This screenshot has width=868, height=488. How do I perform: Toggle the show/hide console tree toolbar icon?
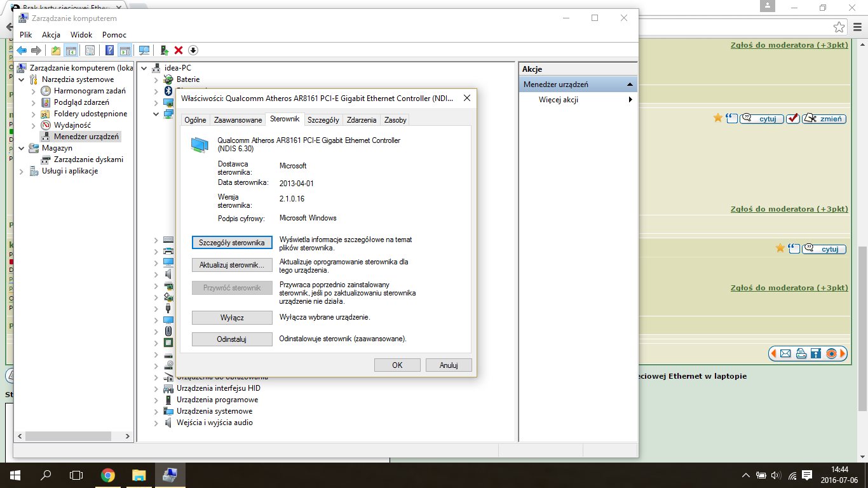click(71, 50)
